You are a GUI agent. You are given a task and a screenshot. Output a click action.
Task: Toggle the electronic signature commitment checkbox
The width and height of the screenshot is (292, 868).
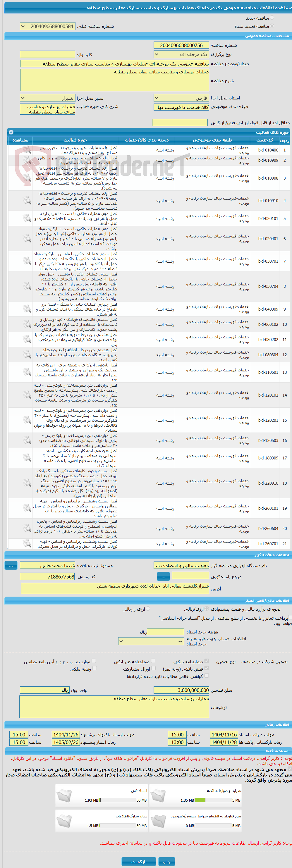[289, 769]
